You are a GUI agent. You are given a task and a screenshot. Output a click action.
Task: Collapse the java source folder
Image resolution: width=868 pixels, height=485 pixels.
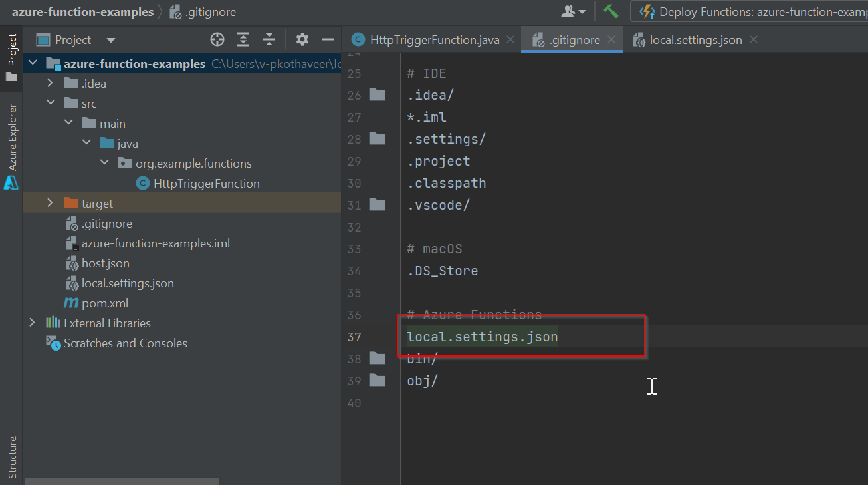click(x=86, y=144)
